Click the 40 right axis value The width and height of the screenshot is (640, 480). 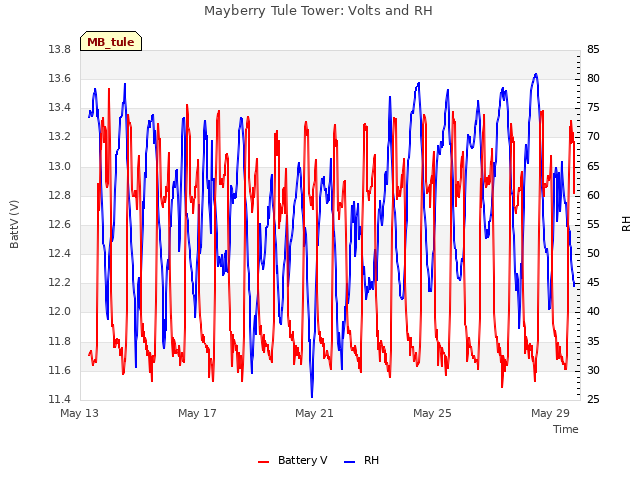click(593, 312)
